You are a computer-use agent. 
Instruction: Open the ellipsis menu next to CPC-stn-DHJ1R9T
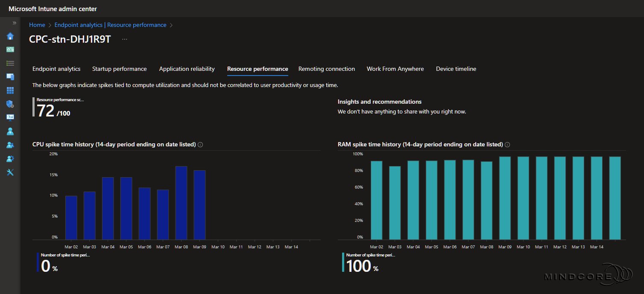[125, 39]
